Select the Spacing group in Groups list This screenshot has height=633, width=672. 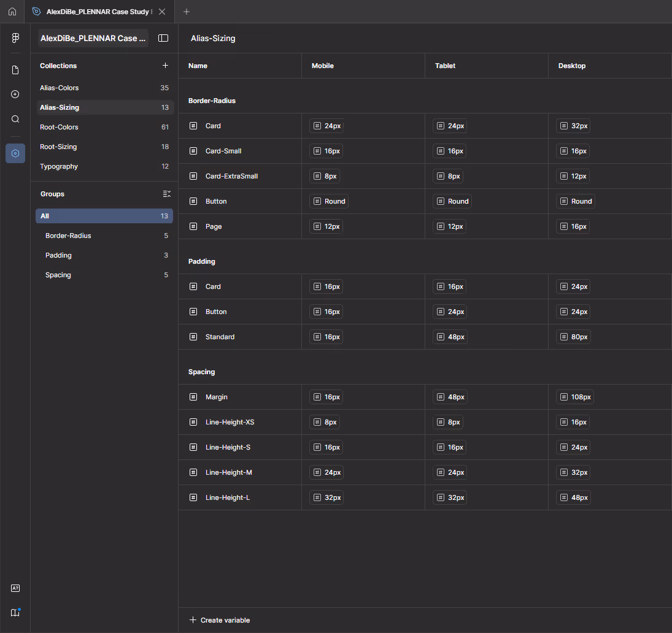[x=58, y=275]
